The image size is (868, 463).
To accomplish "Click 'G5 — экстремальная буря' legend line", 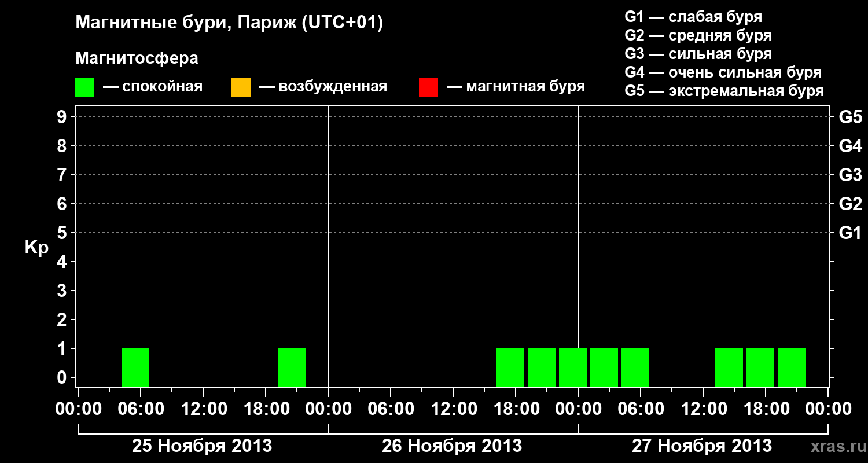I will [724, 91].
